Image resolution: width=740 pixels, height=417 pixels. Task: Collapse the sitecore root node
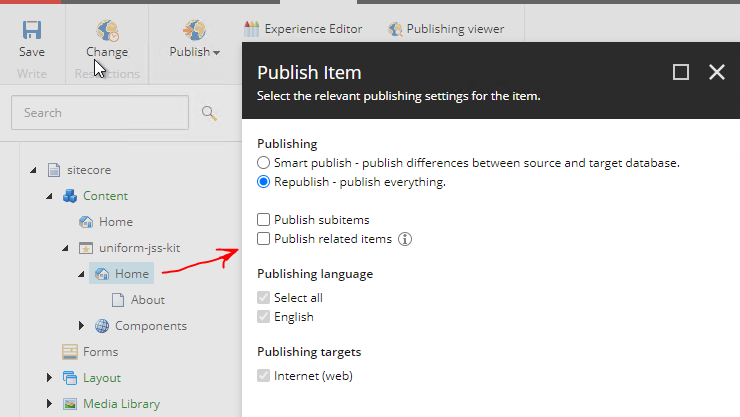tap(33, 170)
